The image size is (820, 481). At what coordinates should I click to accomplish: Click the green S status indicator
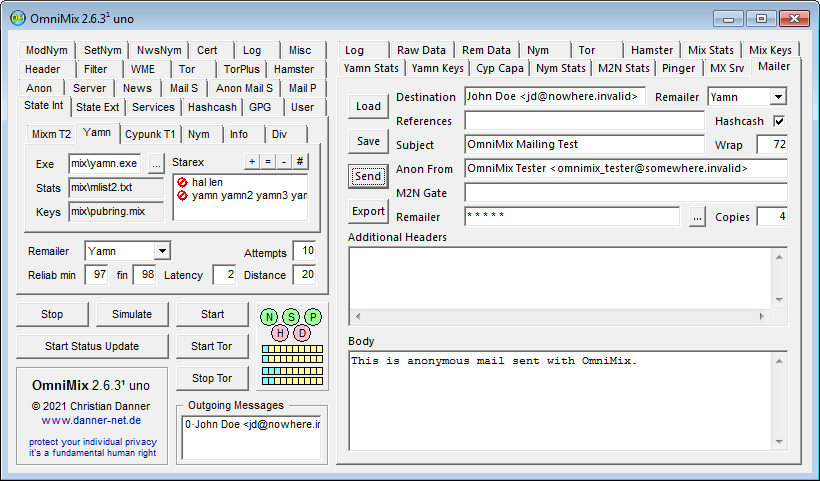click(x=291, y=316)
